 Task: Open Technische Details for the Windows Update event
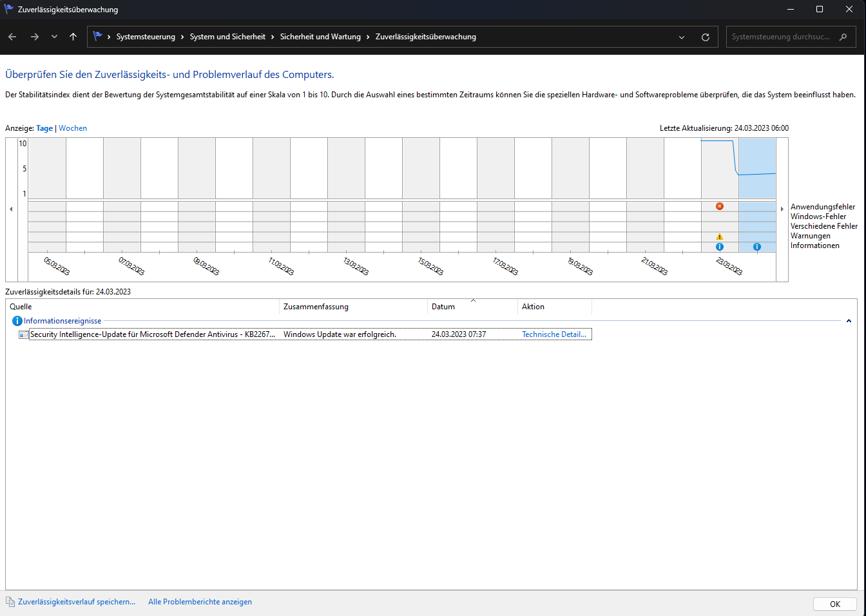click(553, 334)
